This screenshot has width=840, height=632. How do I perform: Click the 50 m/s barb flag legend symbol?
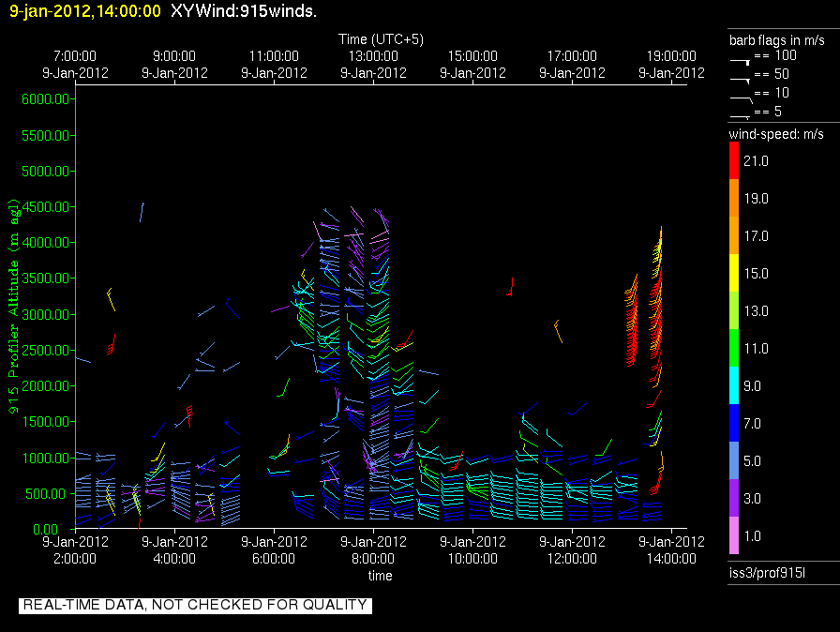click(x=740, y=81)
